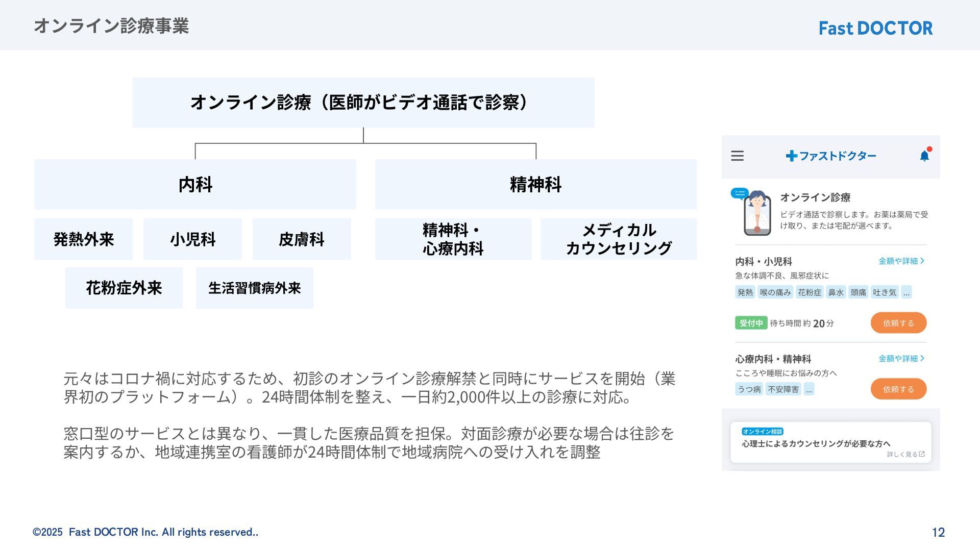The width and height of the screenshot is (980, 551).
Task: Click the オンライン相談 blue badge
Action: [762, 432]
